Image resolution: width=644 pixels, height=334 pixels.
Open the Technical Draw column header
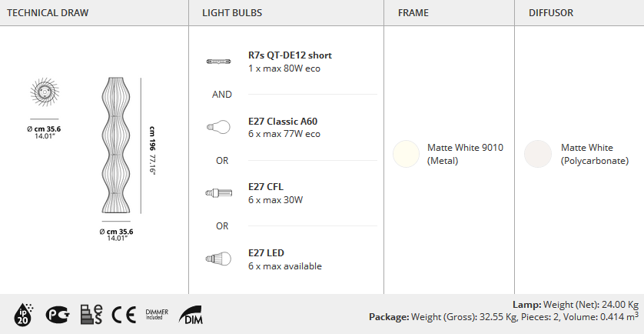click(x=48, y=13)
